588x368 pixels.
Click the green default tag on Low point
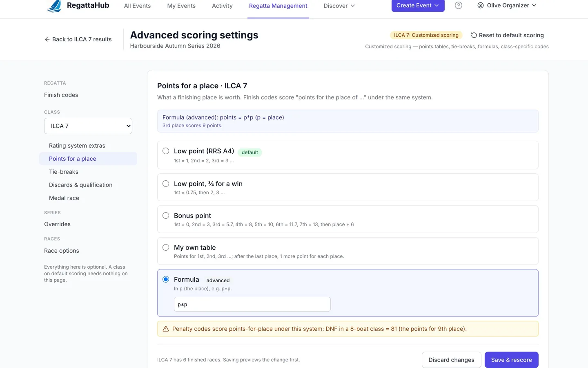tap(250, 153)
